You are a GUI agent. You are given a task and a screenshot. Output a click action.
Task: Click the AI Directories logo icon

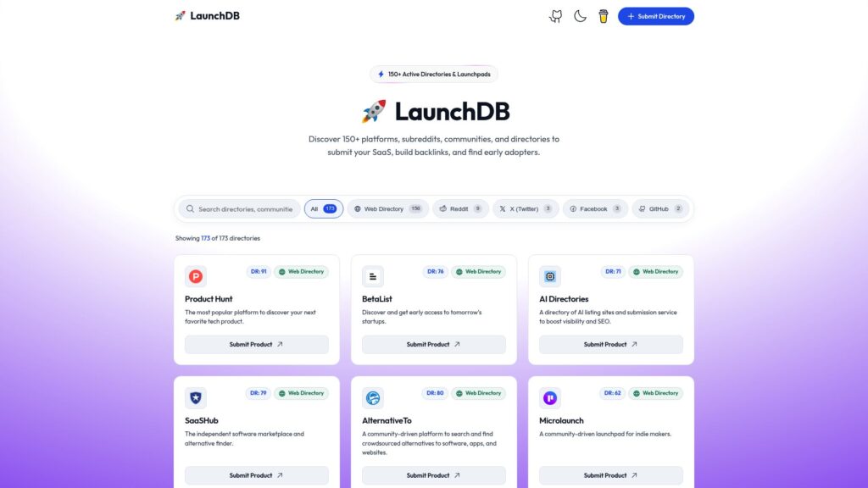pos(549,276)
